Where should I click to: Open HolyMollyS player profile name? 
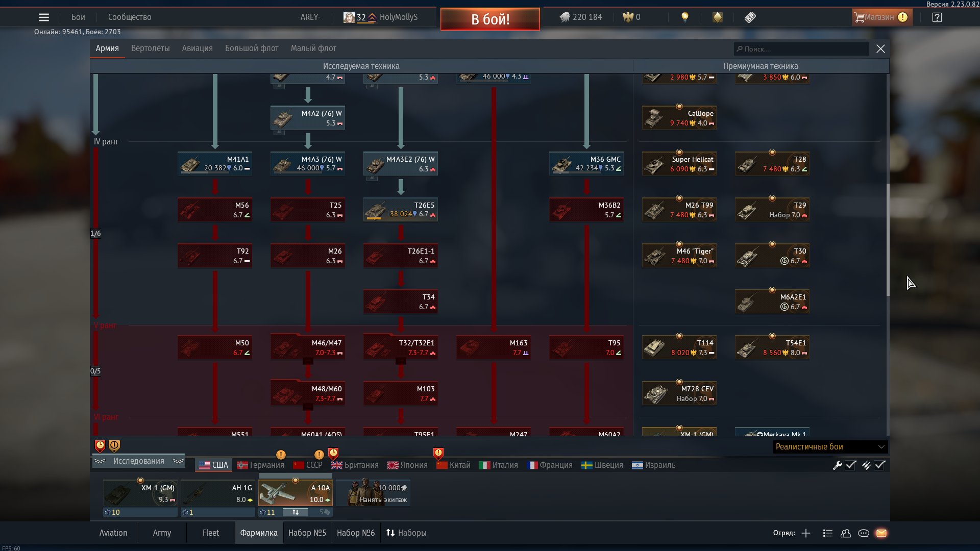(x=399, y=17)
